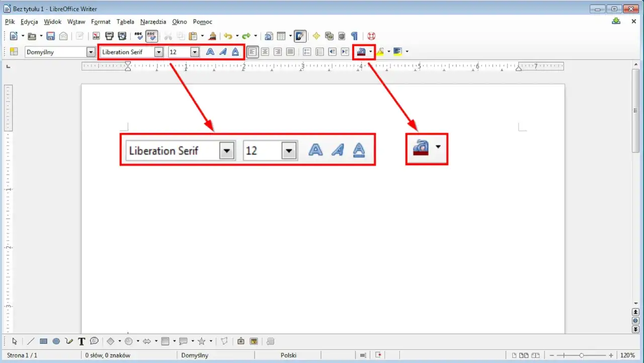Click the Strona 1 / 1 page field

(x=22, y=355)
